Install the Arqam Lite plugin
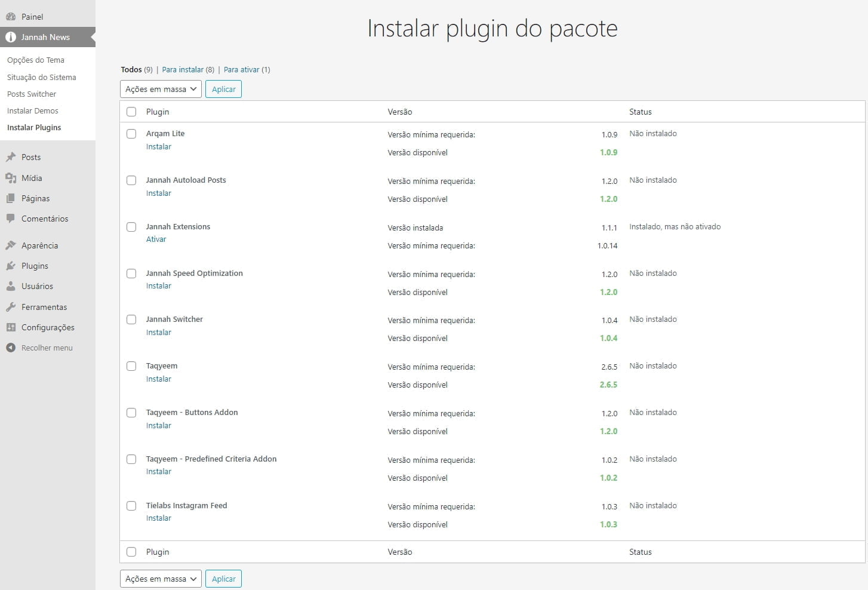The height and width of the screenshot is (590, 868). point(159,146)
